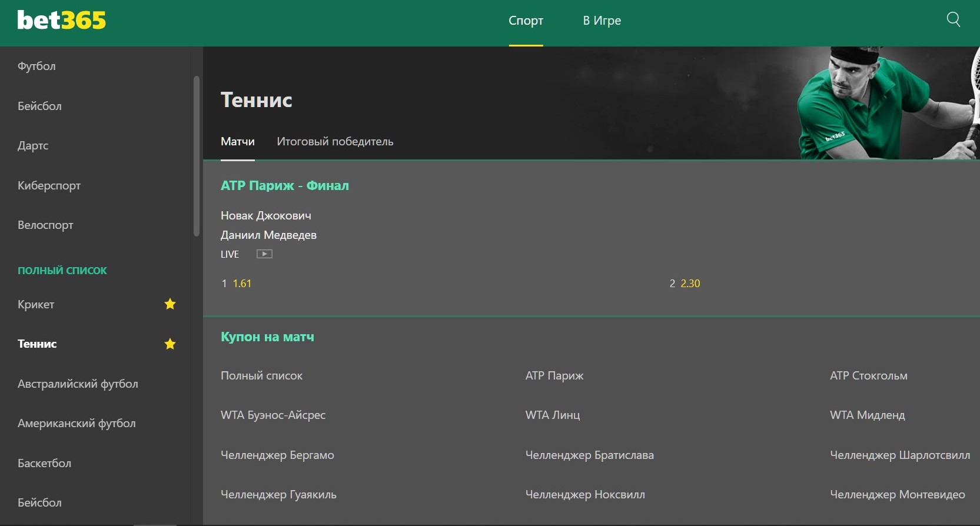Viewport: 980px width, 526px height.
Task: Open ATP Стокгольм coupon link
Action: tap(869, 376)
